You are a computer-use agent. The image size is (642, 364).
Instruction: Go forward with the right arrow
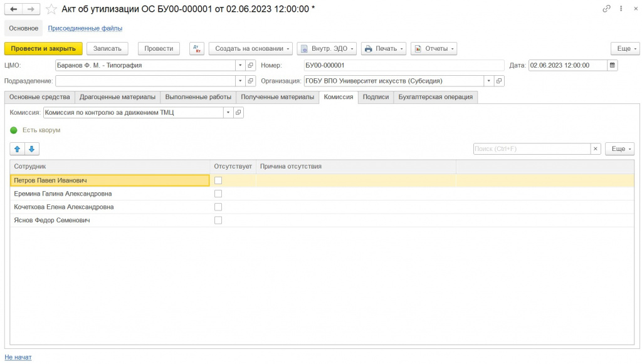tap(31, 9)
